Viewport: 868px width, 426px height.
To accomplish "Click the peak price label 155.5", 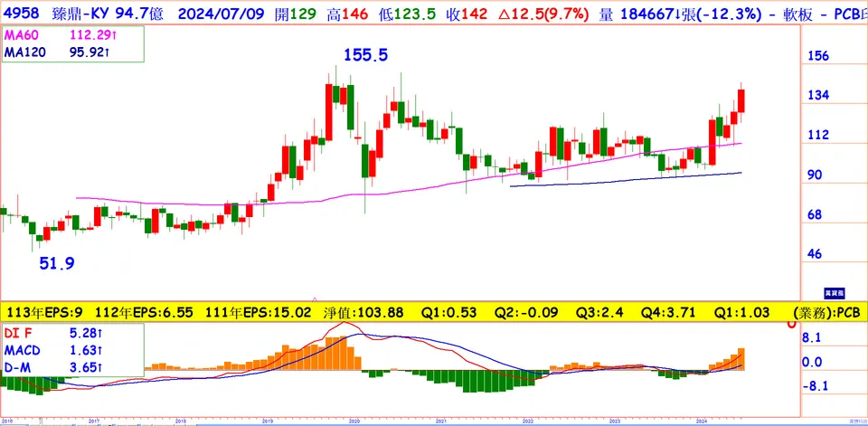I will [x=366, y=55].
